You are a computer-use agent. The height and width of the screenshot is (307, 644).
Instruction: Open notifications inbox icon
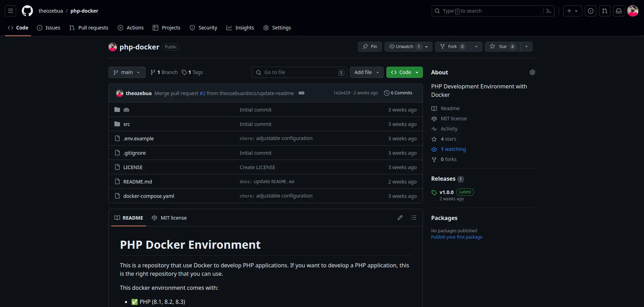619,11
